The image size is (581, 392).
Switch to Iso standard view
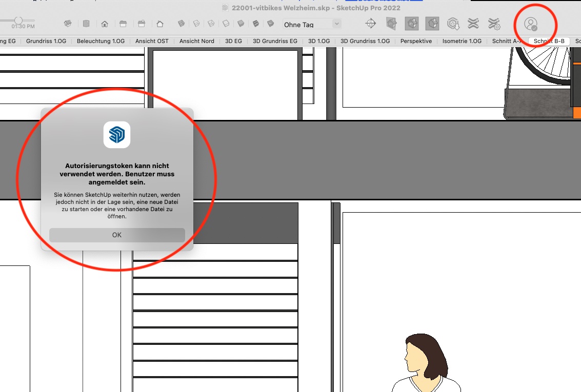[x=67, y=24]
